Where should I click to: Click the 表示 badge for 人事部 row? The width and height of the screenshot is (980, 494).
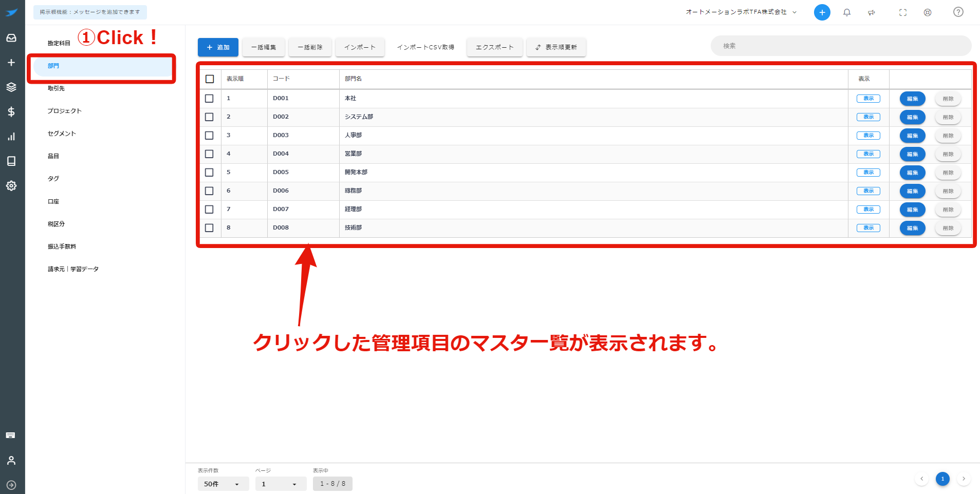868,136
